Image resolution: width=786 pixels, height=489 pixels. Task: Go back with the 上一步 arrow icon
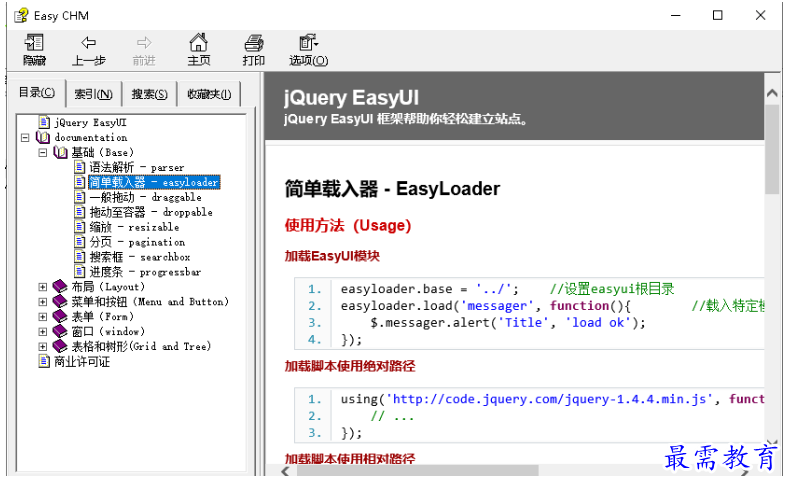click(89, 43)
